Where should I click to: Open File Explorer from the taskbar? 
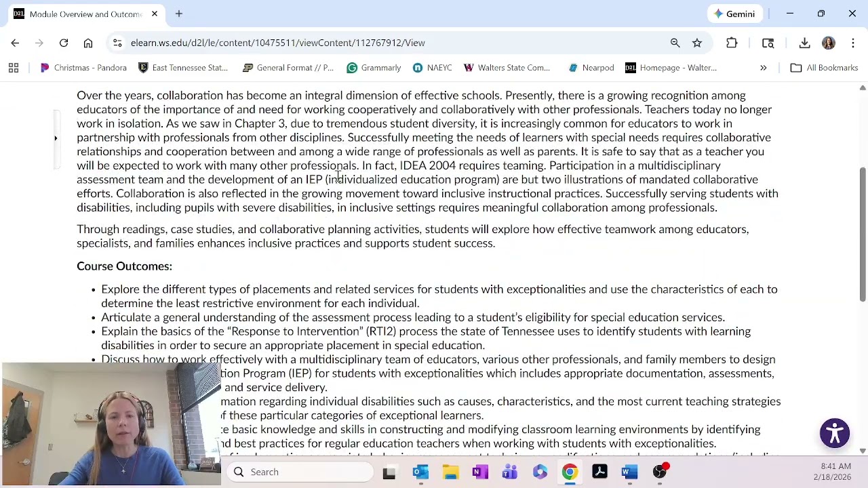[x=451, y=472]
